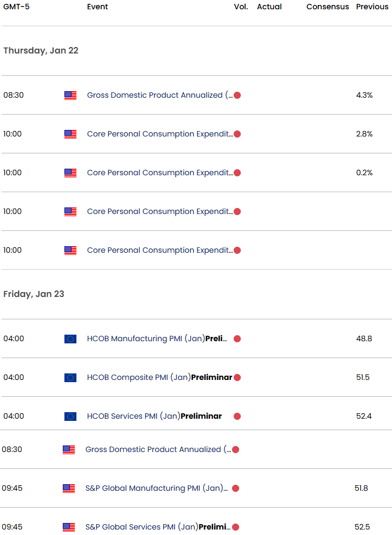The width and height of the screenshot is (392, 535).
Task: Click red volatility dot on HCOB Services PMI row
Action: [237, 417]
